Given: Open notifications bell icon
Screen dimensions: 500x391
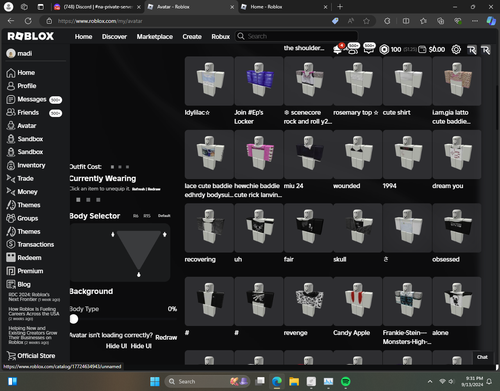Looking at the screenshot, I should (337, 50).
